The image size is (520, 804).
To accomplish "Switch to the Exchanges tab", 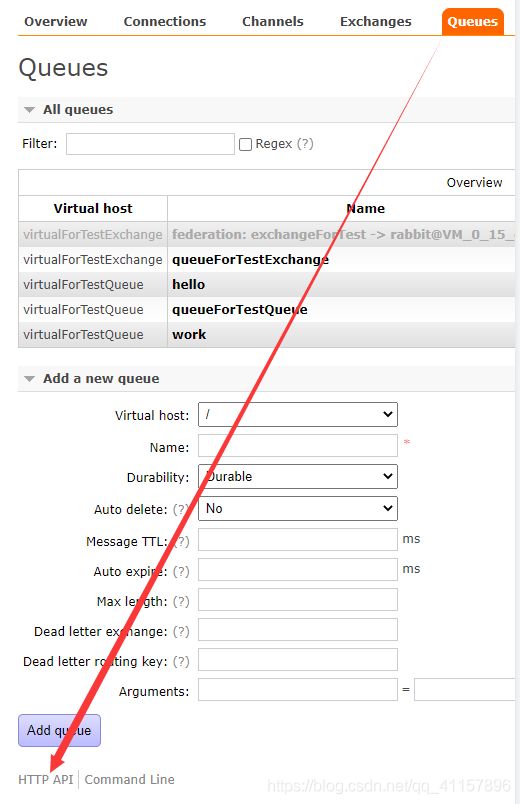I will coord(375,22).
